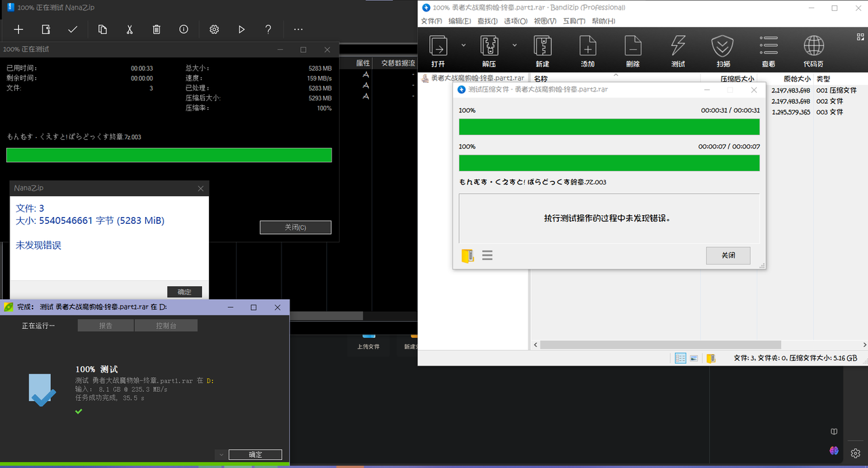Click the preview view icon in Bandizip status bar
Screen dimensions: 868x468
tap(695, 358)
